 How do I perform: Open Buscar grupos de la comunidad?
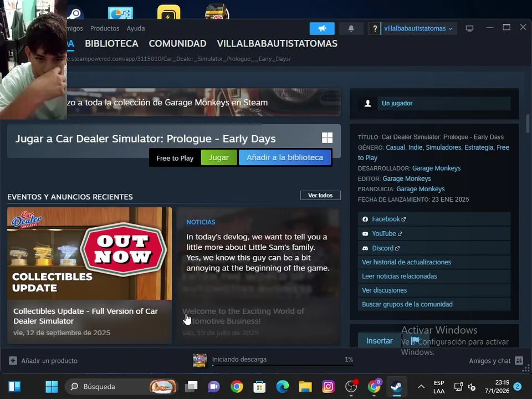point(434,304)
